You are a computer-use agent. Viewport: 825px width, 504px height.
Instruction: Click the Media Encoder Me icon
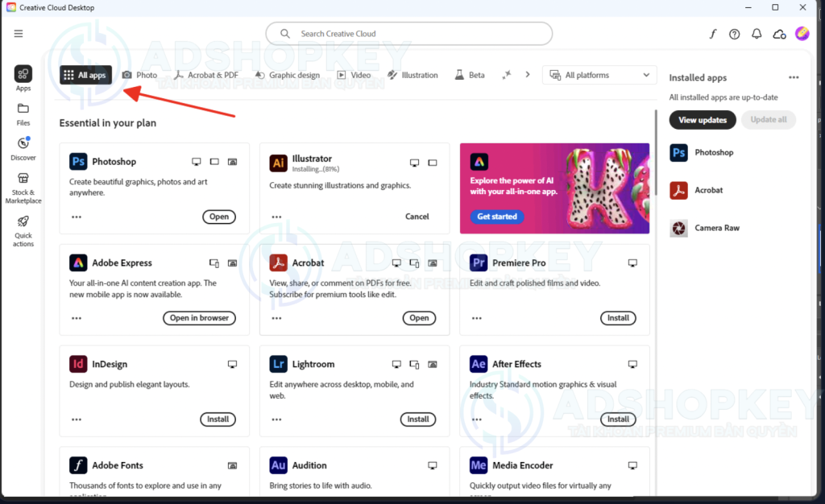479,465
